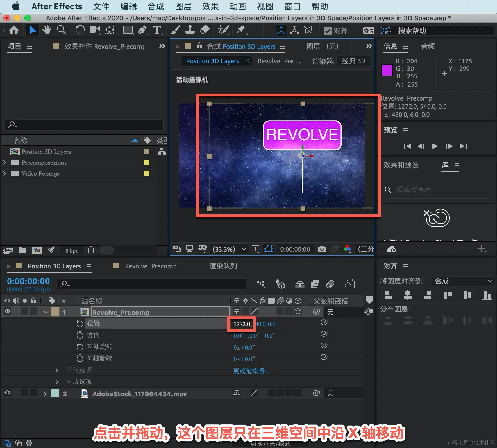Viewport: 497px width, 448px height.
Task: Select the Pan Behind anchor point tool
Action: [x=109, y=30]
